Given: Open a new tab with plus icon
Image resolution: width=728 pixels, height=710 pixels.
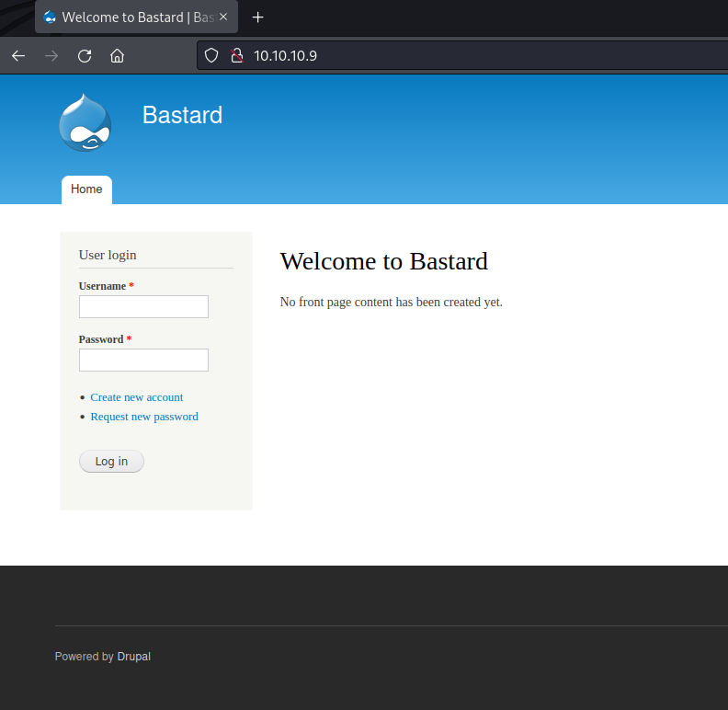Looking at the screenshot, I should point(258,17).
